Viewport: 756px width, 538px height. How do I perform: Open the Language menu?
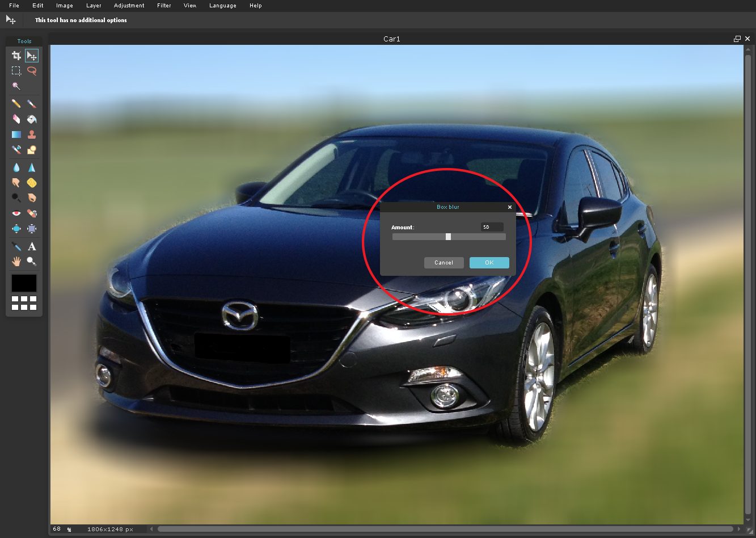pos(223,6)
